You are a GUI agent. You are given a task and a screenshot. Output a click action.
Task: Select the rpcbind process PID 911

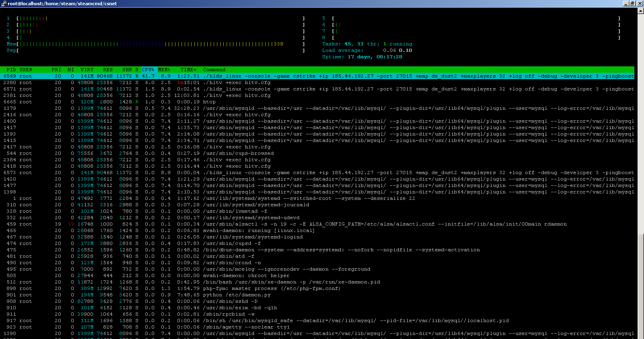click(x=317, y=314)
